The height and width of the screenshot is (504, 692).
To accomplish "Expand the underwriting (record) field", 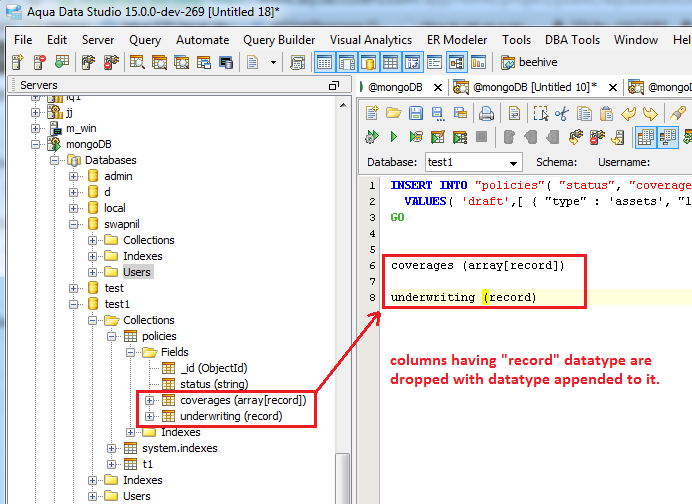I will [x=149, y=416].
